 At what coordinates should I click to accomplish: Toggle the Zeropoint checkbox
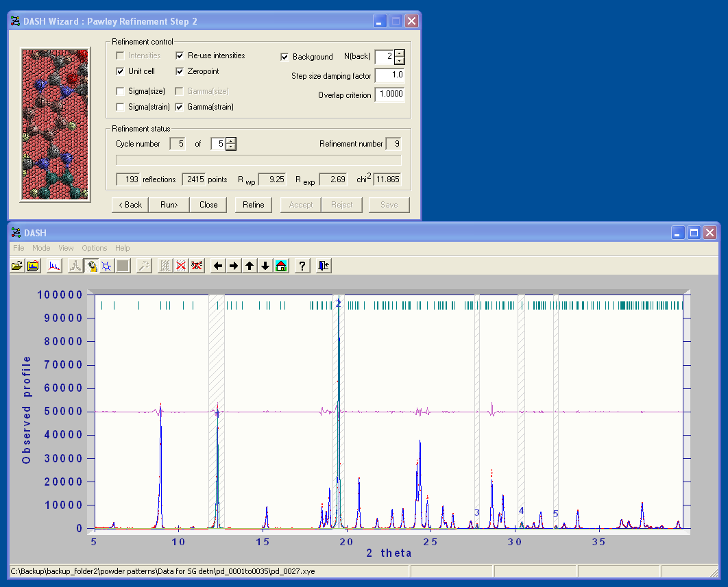click(x=180, y=71)
